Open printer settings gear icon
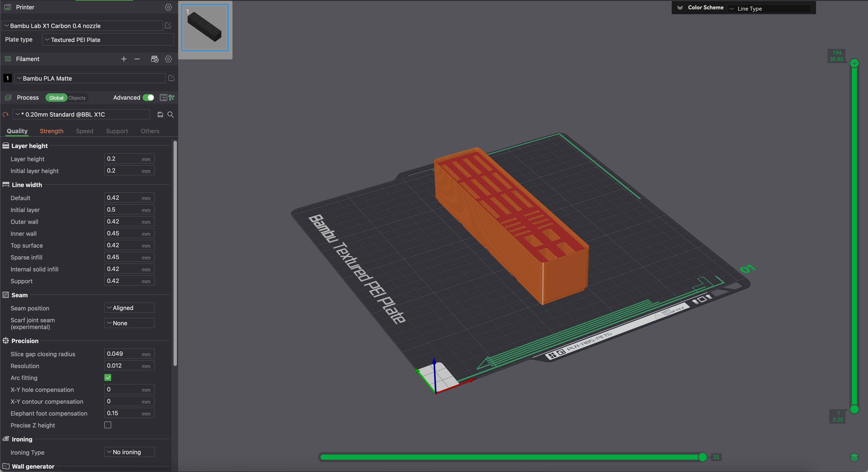Image resolution: width=868 pixels, height=472 pixels. 168,7
